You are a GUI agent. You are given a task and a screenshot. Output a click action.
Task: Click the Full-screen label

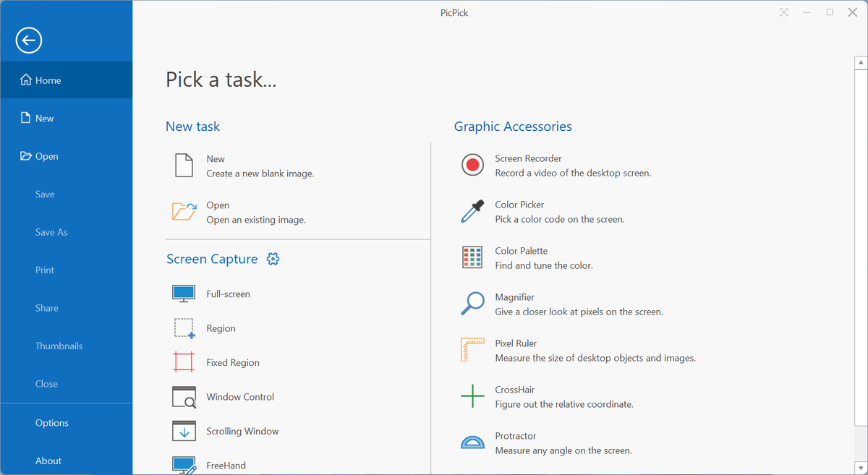[x=229, y=294]
